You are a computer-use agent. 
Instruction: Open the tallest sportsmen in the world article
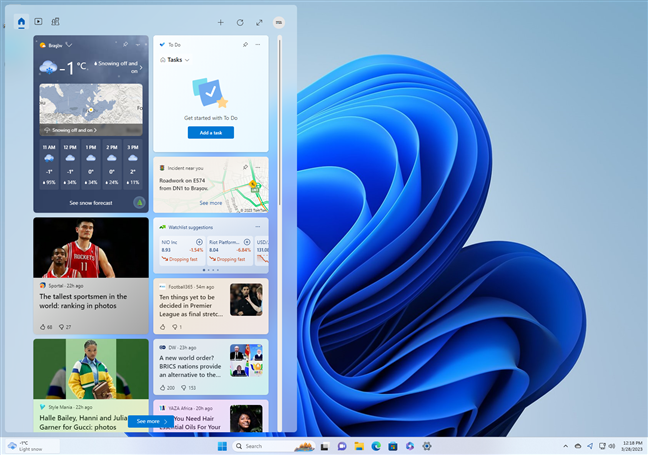[83, 301]
